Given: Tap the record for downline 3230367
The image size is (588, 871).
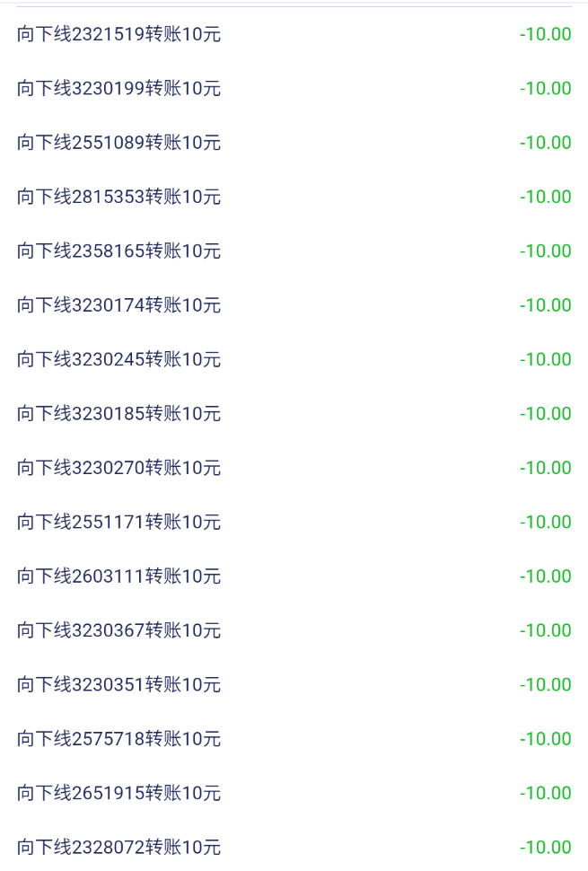Looking at the screenshot, I should point(118,630).
